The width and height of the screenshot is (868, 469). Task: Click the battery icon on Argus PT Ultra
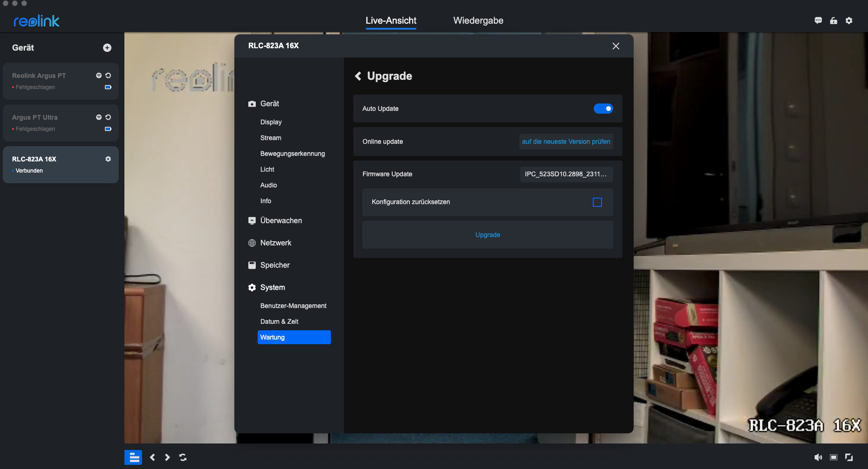click(x=108, y=129)
